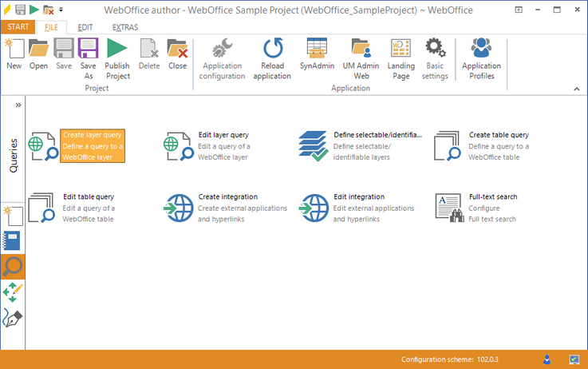The width and height of the screenshot is (588, 369).
Task: Expand the sidebar with double chevron
Action: tap(18, 105)
